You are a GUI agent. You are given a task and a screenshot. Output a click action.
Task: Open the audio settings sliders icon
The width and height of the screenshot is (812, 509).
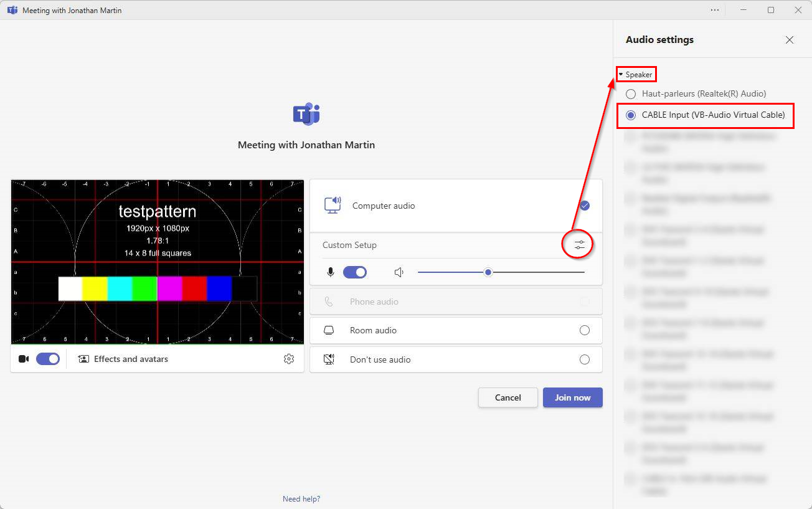[x=580, y=245]
